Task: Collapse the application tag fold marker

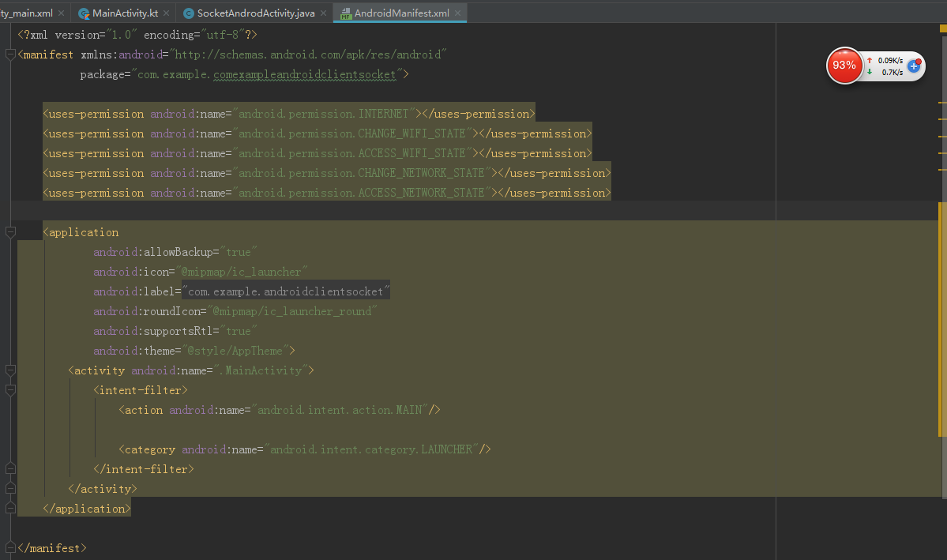Action: 10,232
